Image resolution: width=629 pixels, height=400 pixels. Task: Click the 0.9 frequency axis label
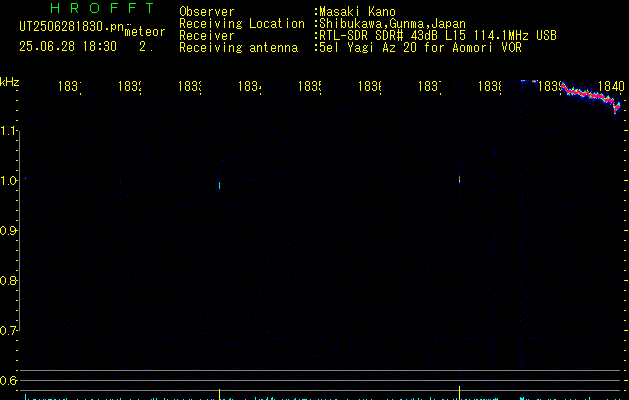click(x=9, y=230)
